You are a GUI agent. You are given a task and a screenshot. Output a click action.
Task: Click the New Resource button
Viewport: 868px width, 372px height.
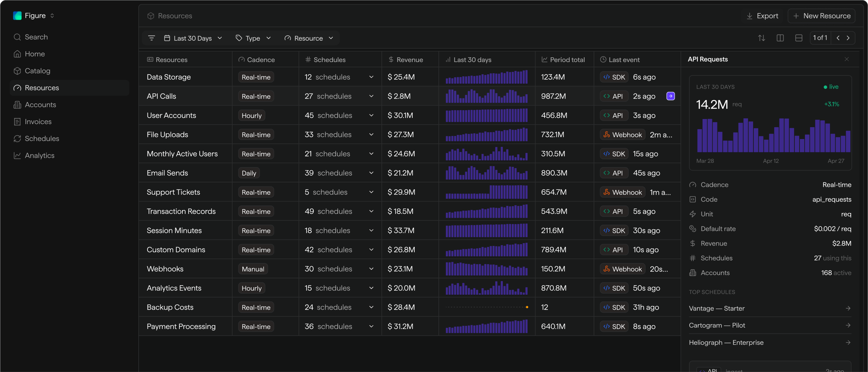(822, 16)
